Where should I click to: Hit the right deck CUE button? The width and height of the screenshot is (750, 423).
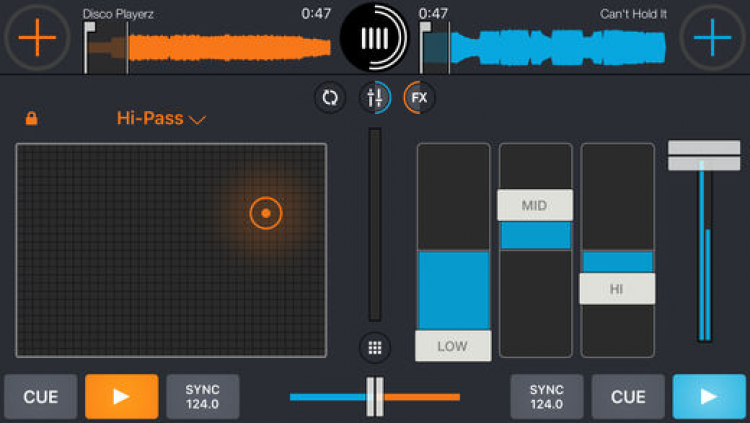(628, 397)
